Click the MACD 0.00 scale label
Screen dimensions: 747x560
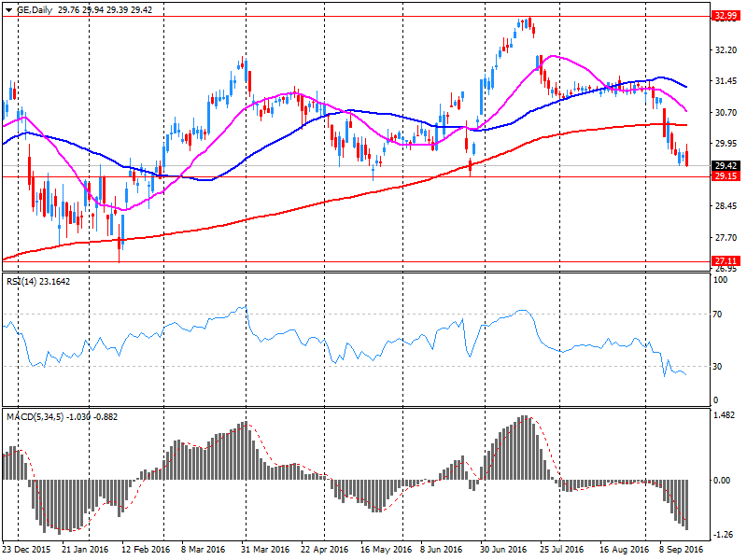tap(722, 480)
